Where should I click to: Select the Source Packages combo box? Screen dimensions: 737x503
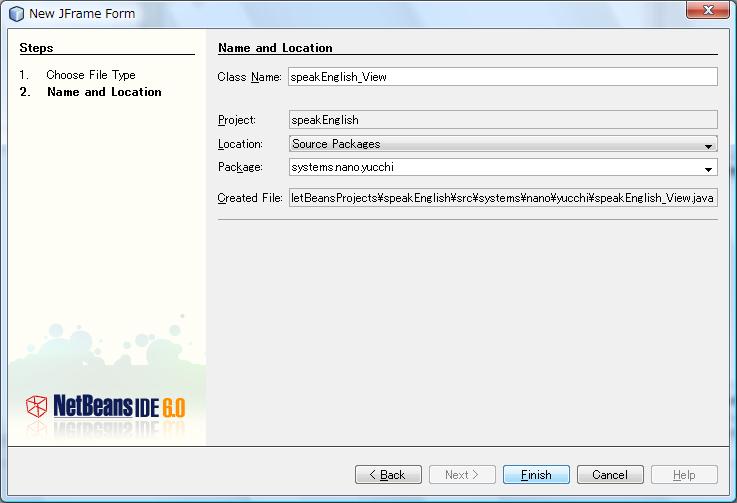(495, 144)
